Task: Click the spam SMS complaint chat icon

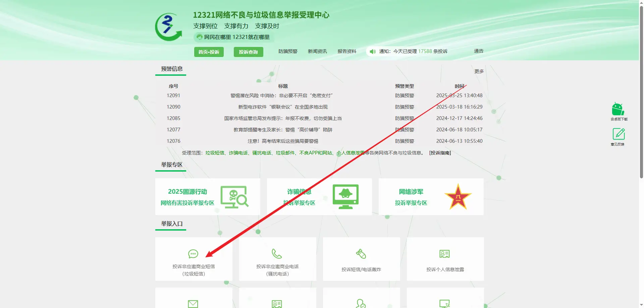Action: click(193, 254)
